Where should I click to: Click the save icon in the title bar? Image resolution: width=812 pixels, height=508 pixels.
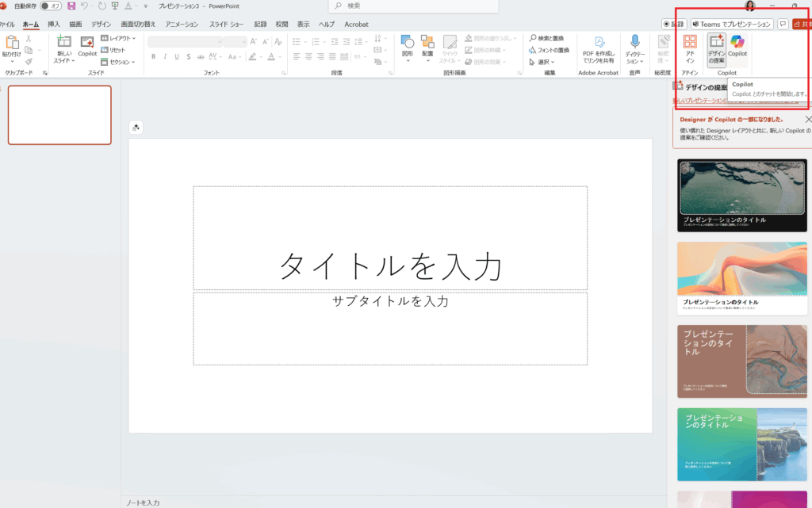coord(71,6)
